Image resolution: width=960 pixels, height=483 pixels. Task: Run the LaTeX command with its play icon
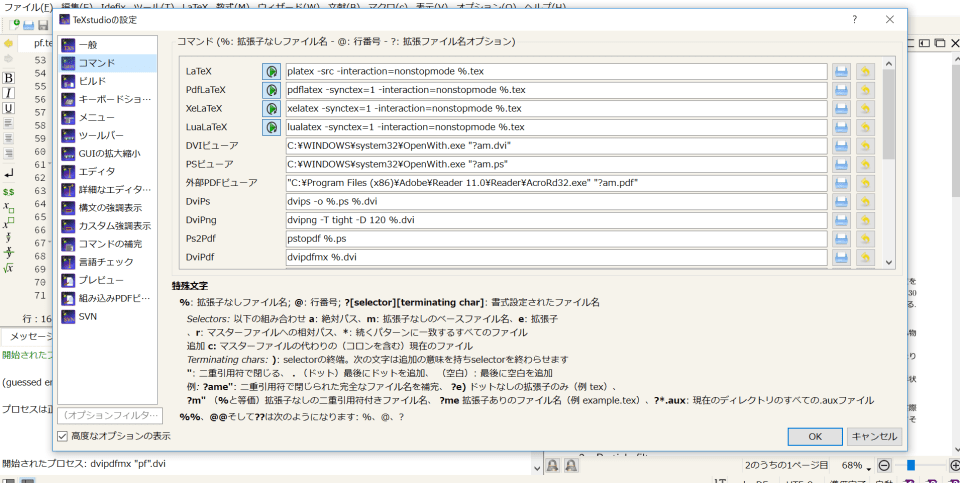coord(271,71)
